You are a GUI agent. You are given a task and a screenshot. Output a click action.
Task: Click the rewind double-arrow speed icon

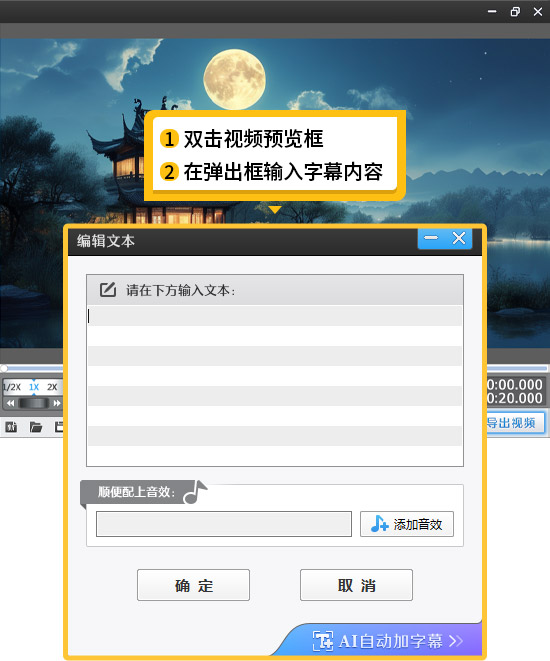click(11, 403)
